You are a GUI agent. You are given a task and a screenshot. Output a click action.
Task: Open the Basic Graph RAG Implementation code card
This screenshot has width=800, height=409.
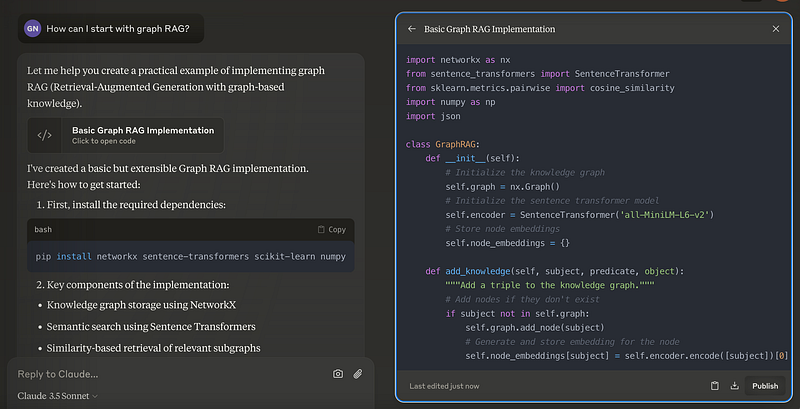126,135
